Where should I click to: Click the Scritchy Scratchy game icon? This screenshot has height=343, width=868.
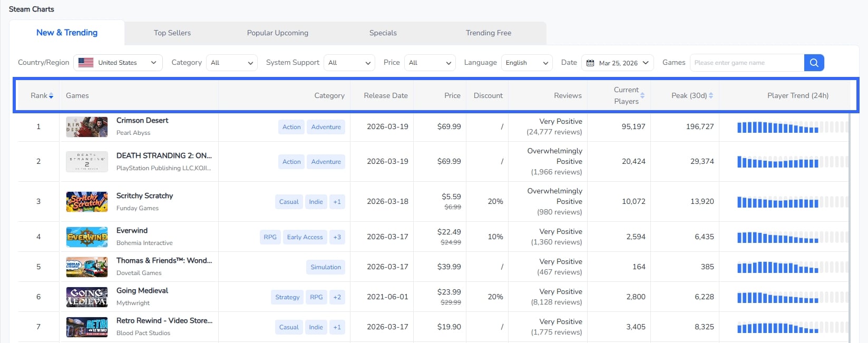[87, 202]
